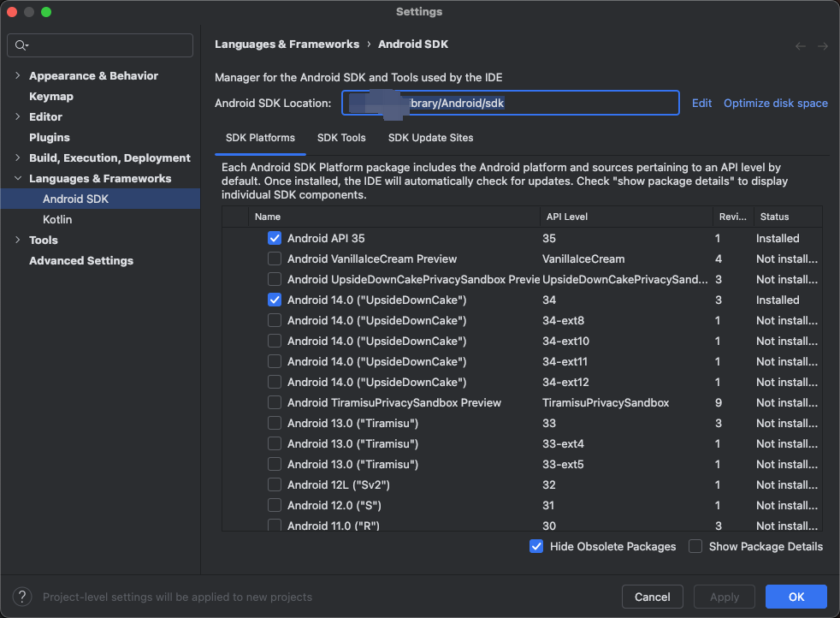The width and height of the screenshot is (840, 618).
Task: Select Kotlin in the settings tree
Action: pyautogui.click(x=57, y=219)
